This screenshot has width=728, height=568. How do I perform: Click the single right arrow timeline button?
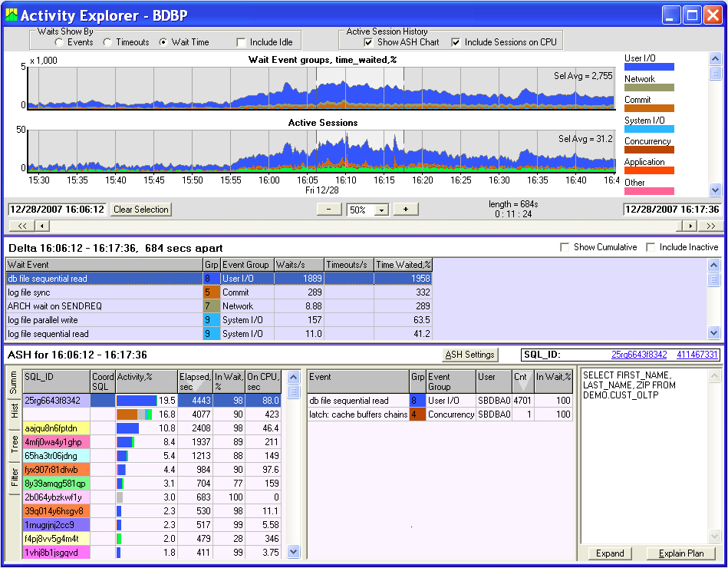click(690, 226)
